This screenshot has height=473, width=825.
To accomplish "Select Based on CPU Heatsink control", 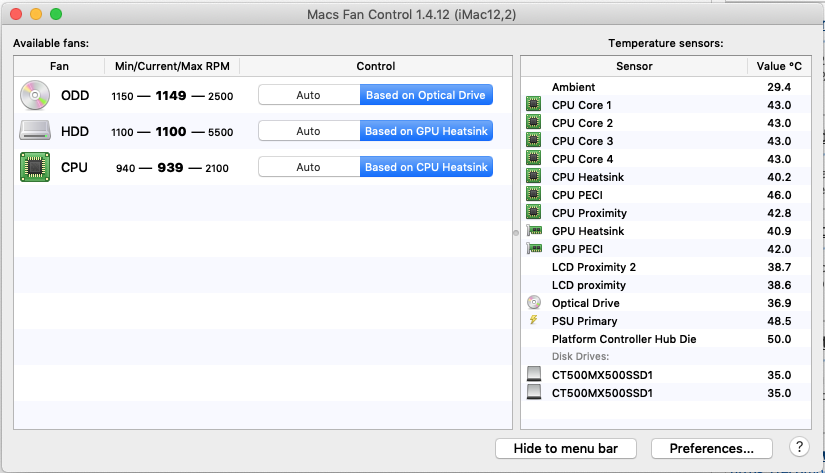I will pyautogui.click(x=426, y=167).
